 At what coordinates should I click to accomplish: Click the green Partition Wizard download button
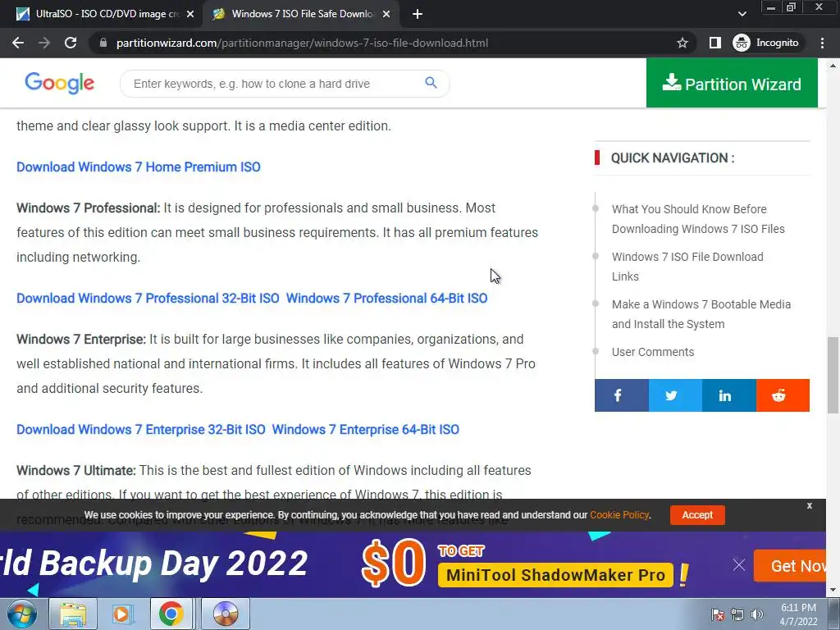[x=732, y=83]
